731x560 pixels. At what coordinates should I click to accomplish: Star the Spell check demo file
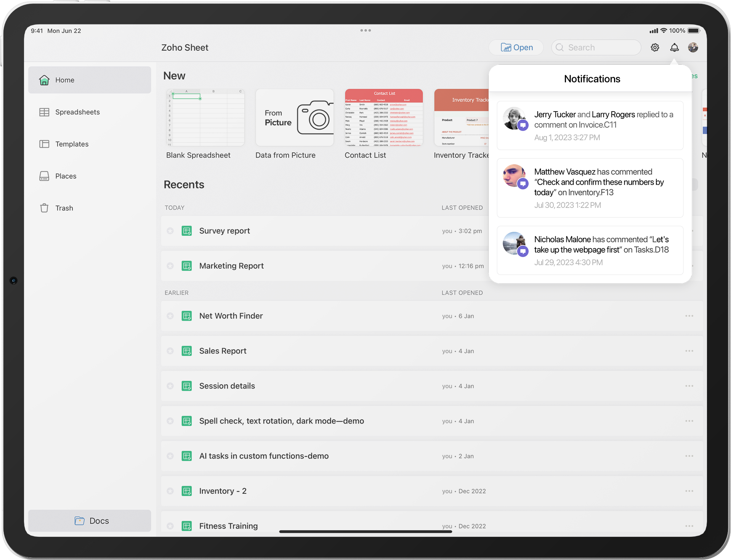[170, 421]
